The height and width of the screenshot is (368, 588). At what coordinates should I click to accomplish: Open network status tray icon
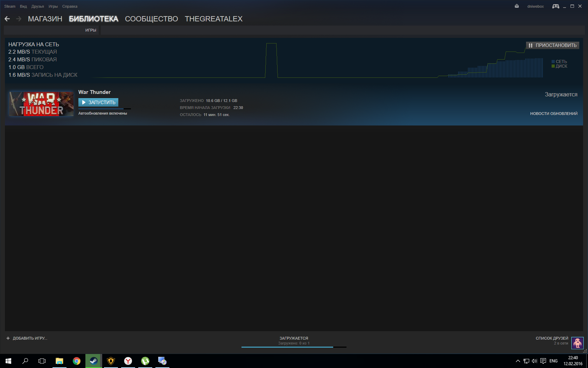(x=526, y=361)
